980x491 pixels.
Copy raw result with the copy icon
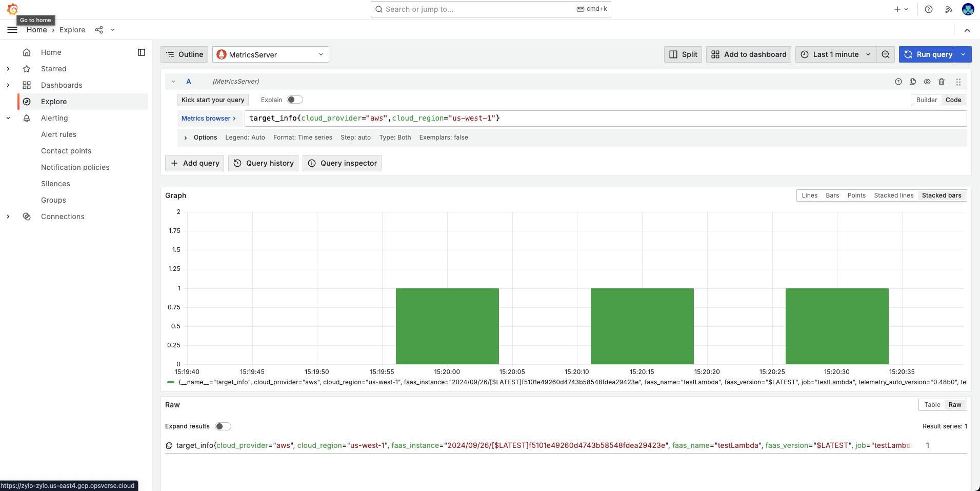tap(169, 445)
